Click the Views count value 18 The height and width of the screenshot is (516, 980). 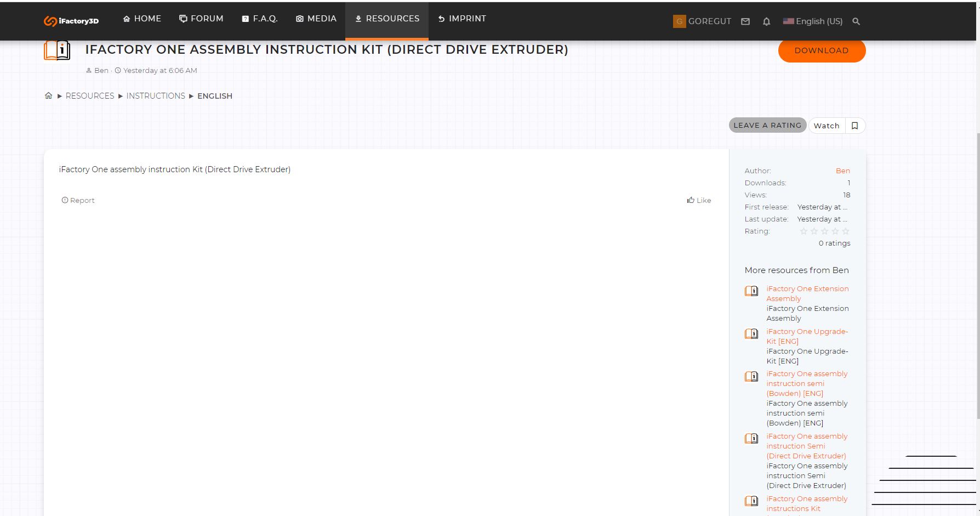pos(847,195)
